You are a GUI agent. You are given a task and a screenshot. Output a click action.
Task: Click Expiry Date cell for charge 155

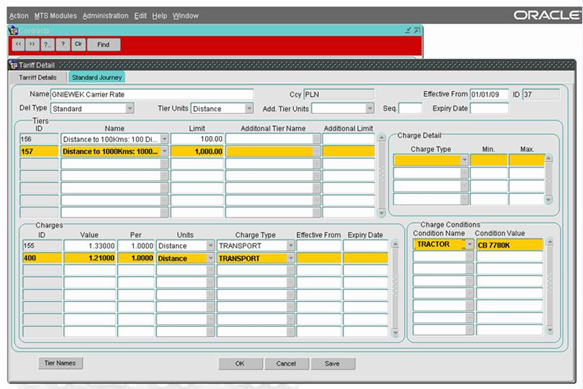coord(365,245)
